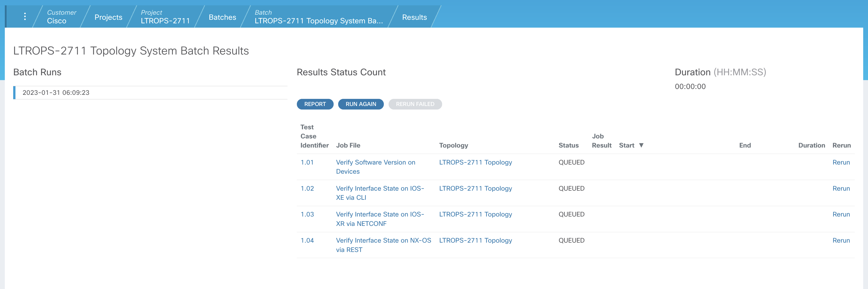Rerun test case 1.03
Viewport: 868px width, 289px height.
pyautogui.click(x=841, y=214)
